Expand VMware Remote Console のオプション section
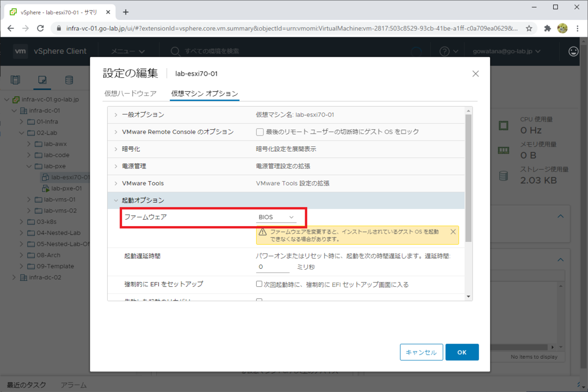The image size is (588, 392). pyautogui.click(x=116, y=132)
